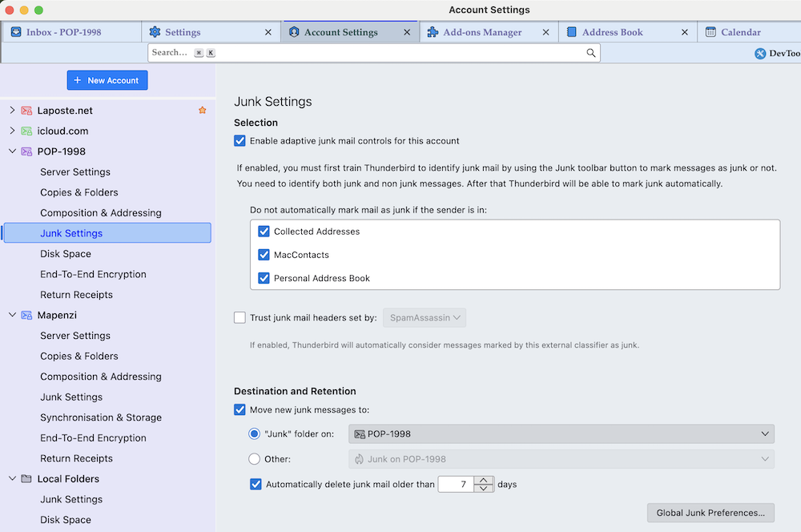Click the DevTools icon in the toolbar
The width and height of the screenshot is (801, 532).
point(760,54)
